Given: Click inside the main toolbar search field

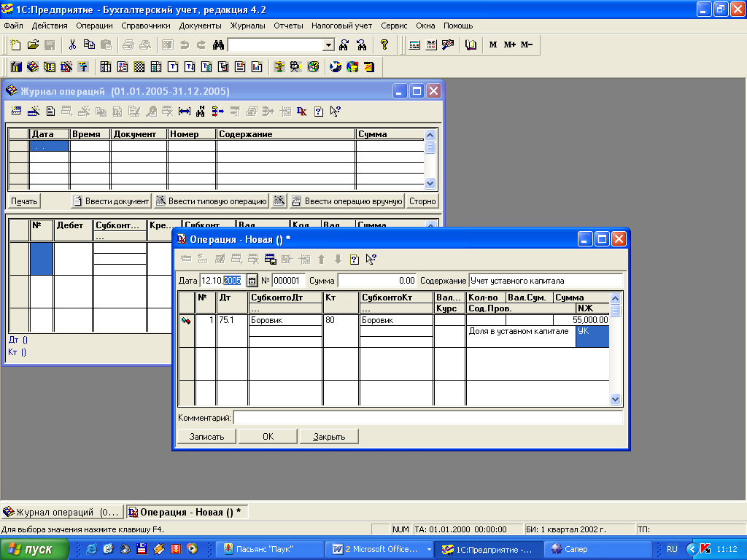Looking at the screenshot, I should pos(275,45).
